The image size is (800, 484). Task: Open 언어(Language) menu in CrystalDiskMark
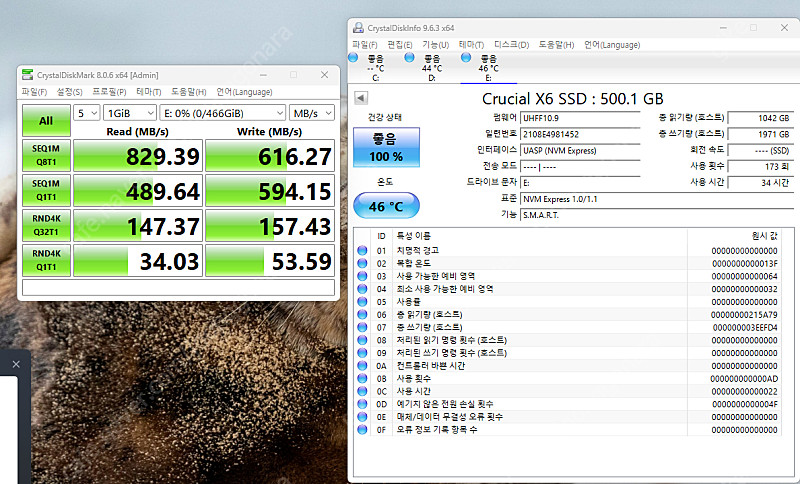tap(244, 92)
